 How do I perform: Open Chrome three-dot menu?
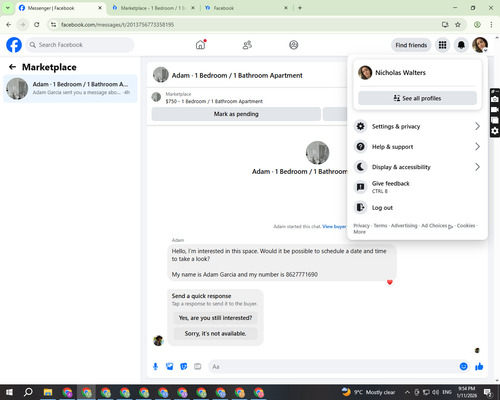click(491, 25)
